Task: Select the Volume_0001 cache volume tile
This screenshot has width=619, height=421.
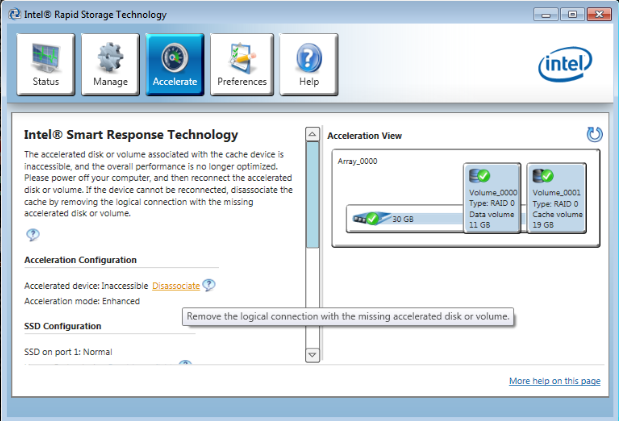Action: (557, 198)
